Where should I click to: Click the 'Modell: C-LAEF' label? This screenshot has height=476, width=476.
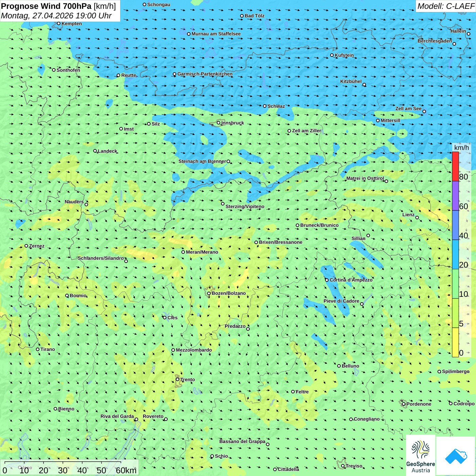[446, 6]
